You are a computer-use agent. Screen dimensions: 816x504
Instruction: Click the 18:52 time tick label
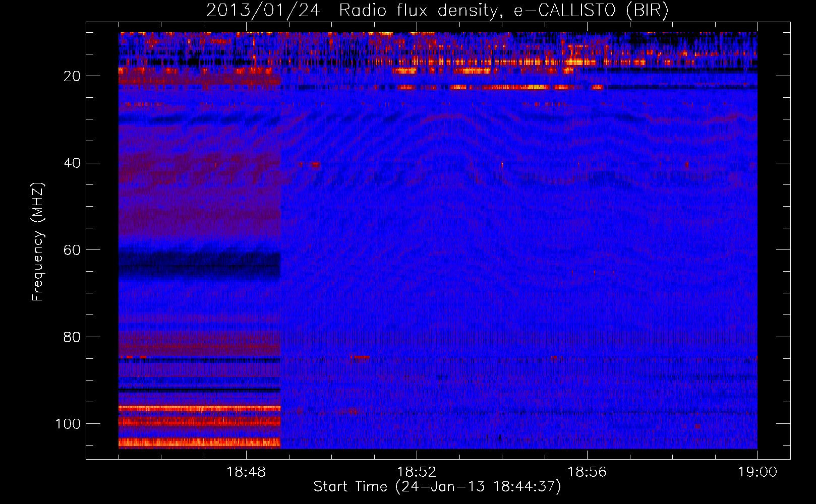pyautogui.click(x=417, y=472)
